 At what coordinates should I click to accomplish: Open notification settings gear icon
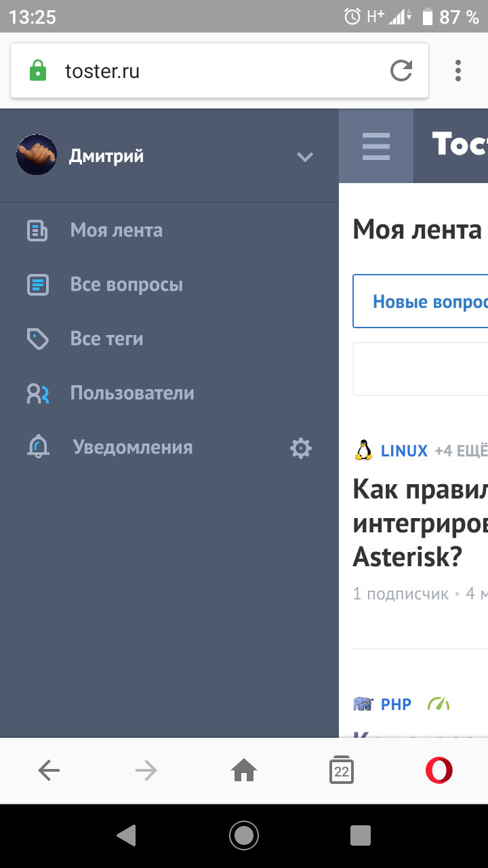300,448
